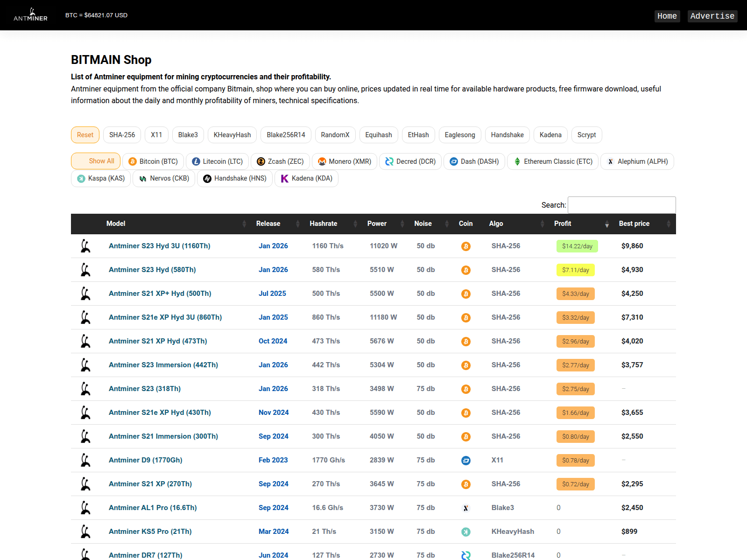Viewport: 747px width, 560px height.
Task: Sort table by Release column
Action: pos(277,224)
